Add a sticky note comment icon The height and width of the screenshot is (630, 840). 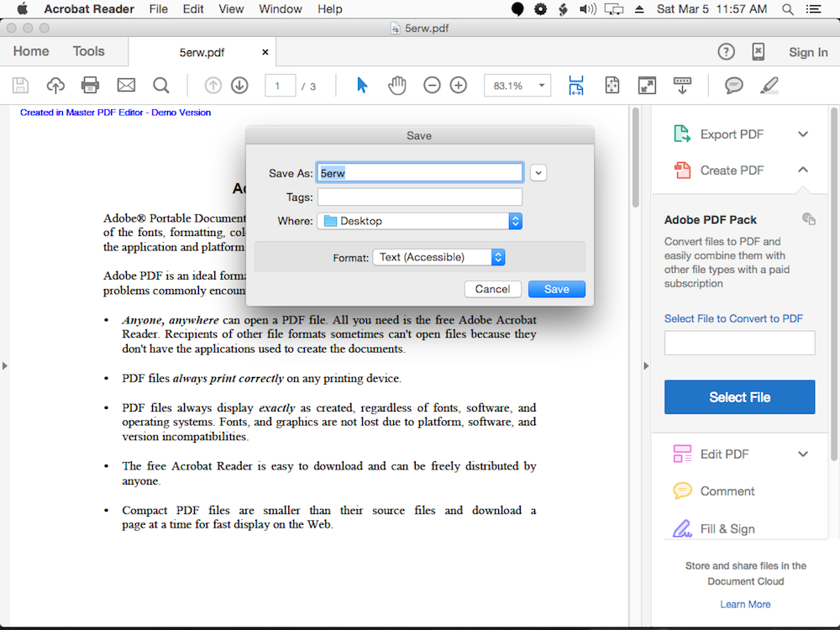(734, 85)
